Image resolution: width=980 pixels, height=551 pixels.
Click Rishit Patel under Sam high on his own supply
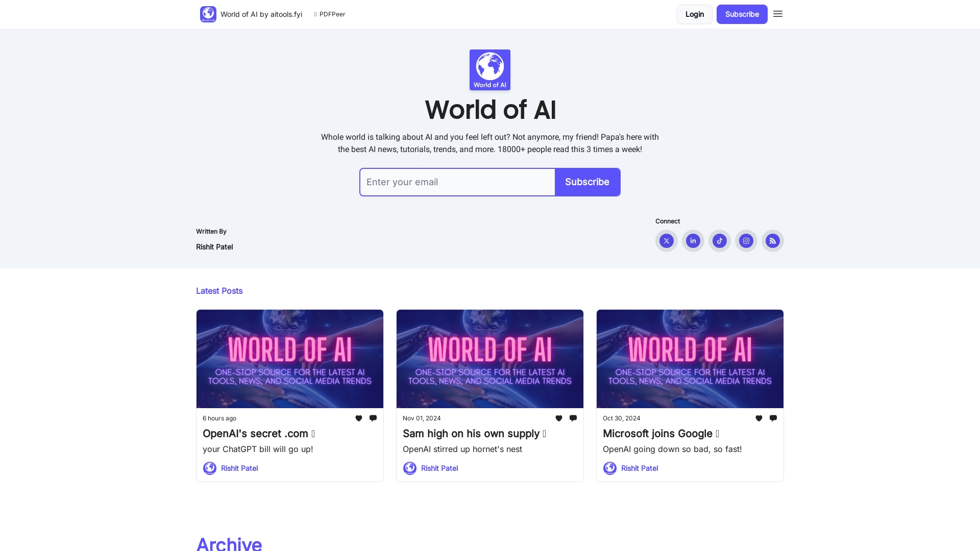(439, 468)
